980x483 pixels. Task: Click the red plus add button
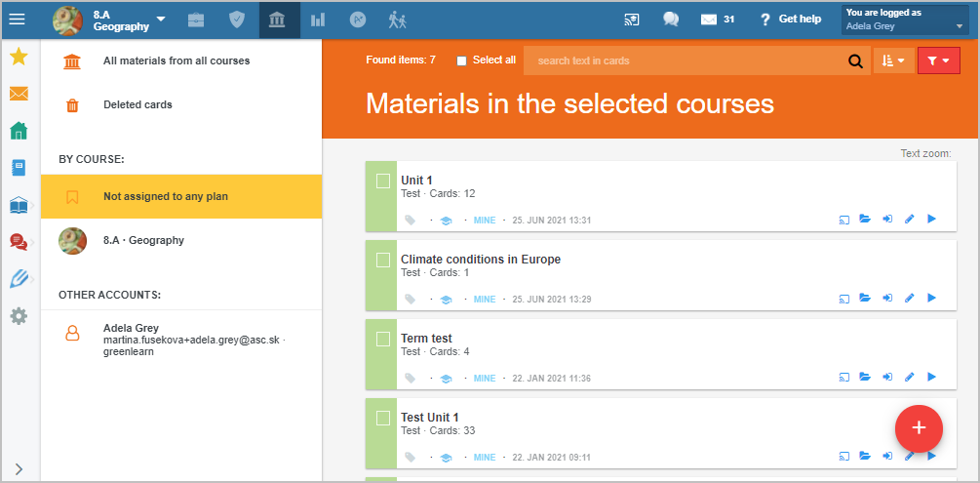click(919, 428)
